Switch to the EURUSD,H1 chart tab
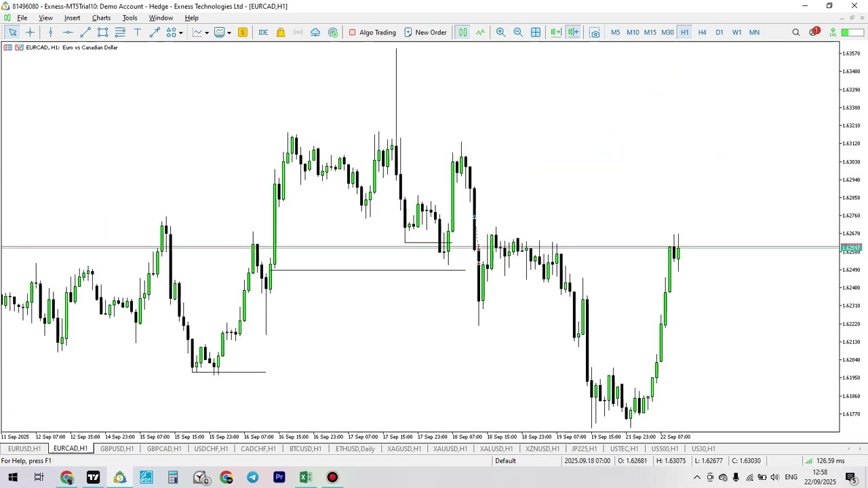This screenshot has height=488, width=868. click(24, 449)
